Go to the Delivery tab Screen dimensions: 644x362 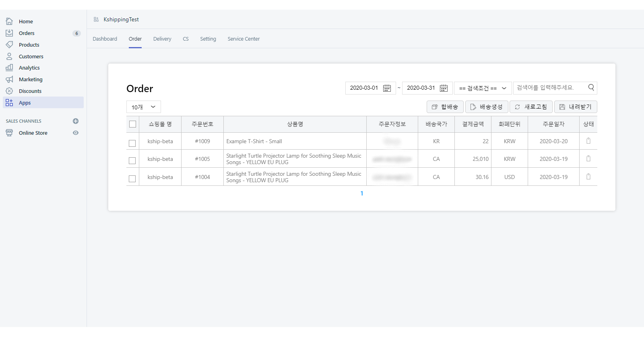(162, 39)
